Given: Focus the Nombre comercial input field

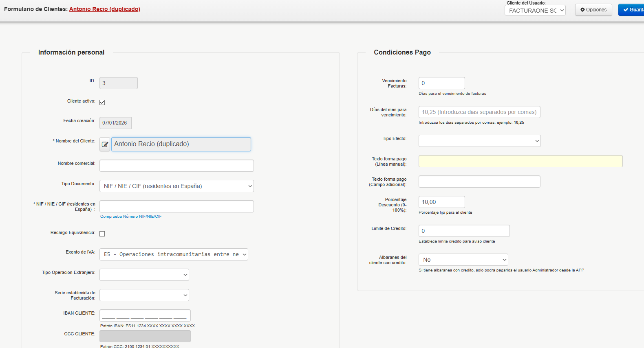Looking at the screenshot, I should (x=176, y=166).
